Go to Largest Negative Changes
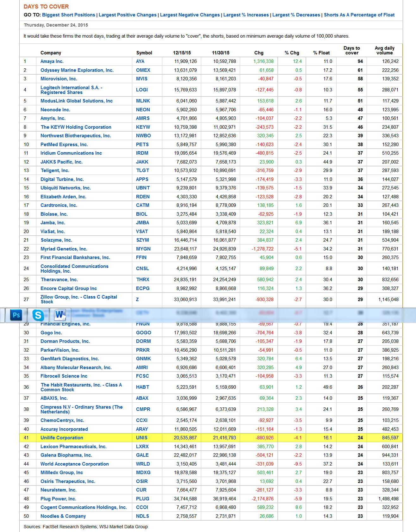Image resolution: width=416 pixels, height=532 pixels. point(190,15)
